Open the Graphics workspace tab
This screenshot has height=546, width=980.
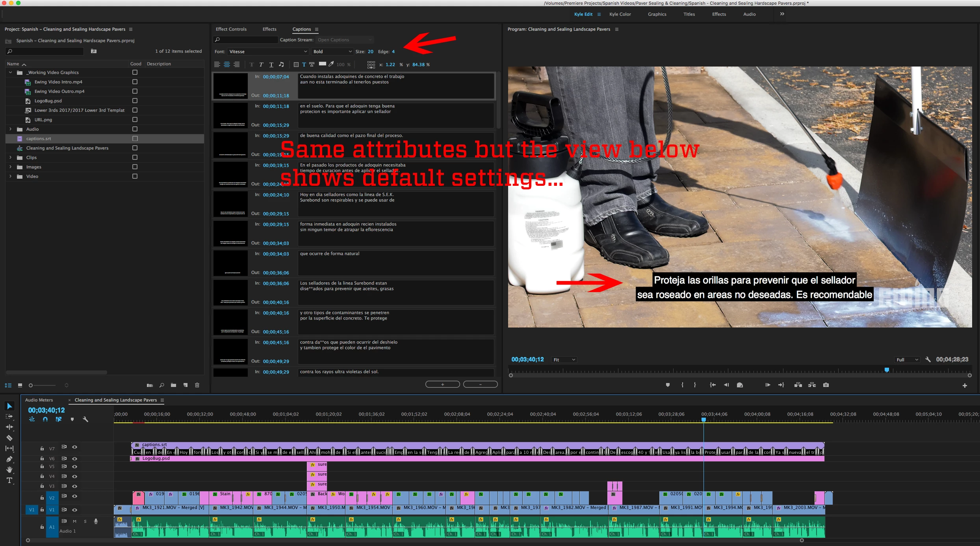coord(657,14)
